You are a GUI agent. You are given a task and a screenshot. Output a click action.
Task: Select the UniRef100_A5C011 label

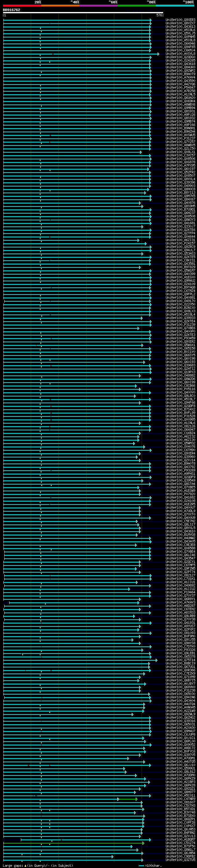(x=180, y=795)
